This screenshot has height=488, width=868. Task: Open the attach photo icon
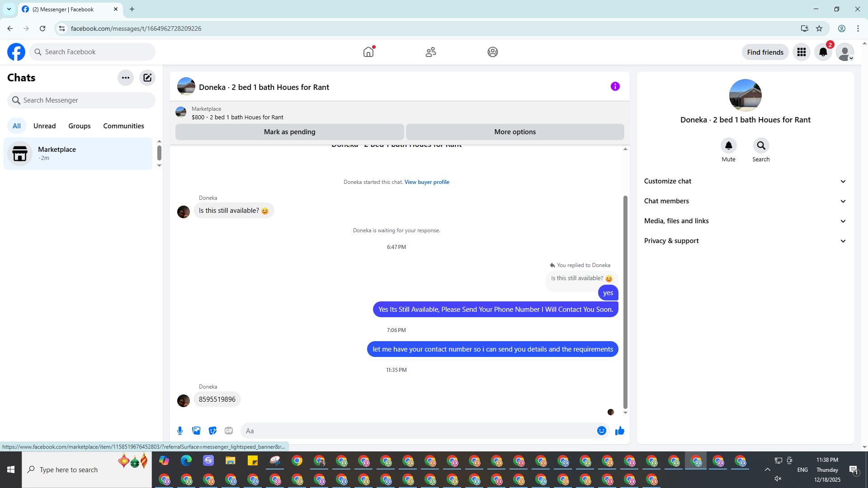pyautogui.click(x=196, y=431)
